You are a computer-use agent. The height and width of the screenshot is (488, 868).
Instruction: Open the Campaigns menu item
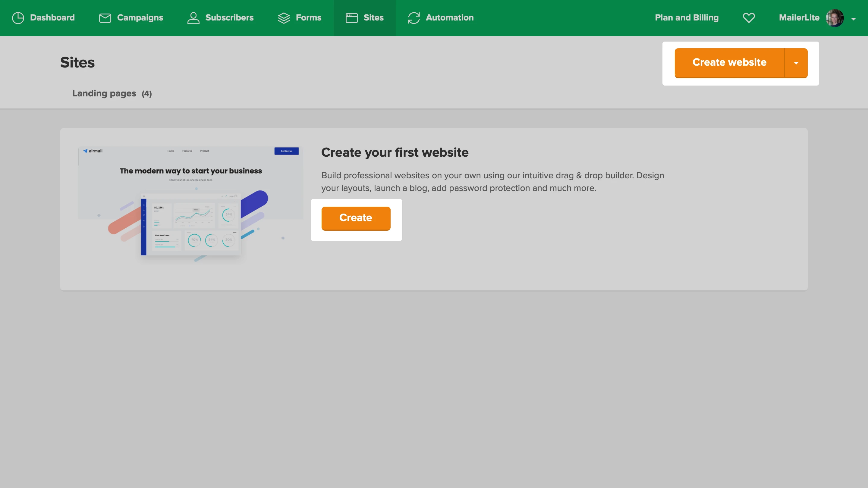pos(140,18)
